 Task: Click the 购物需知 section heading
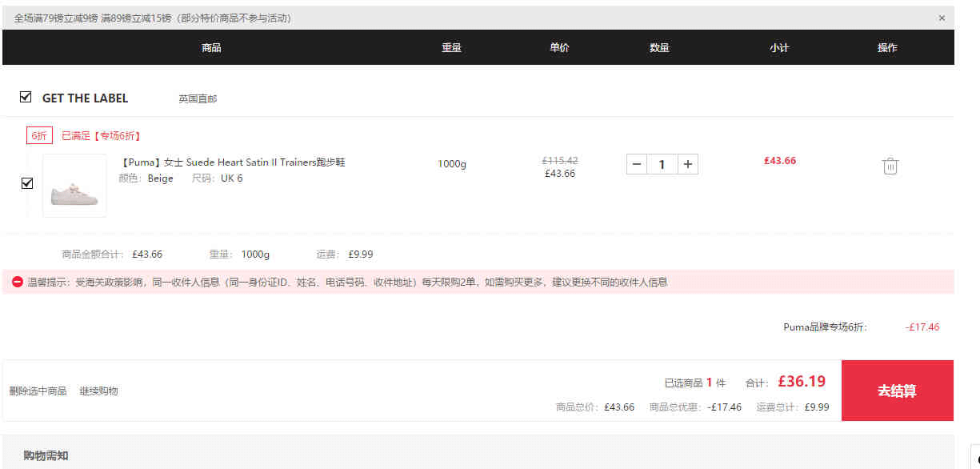click(46, 455)
